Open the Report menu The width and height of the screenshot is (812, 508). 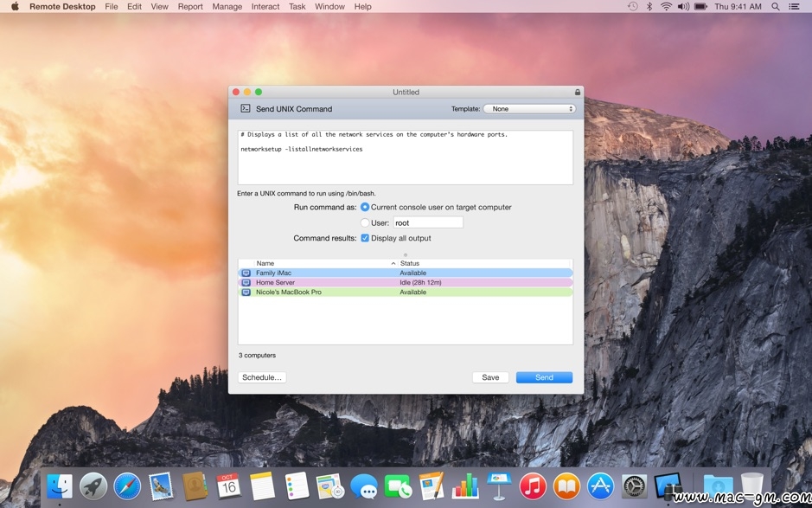coord(190,6)
